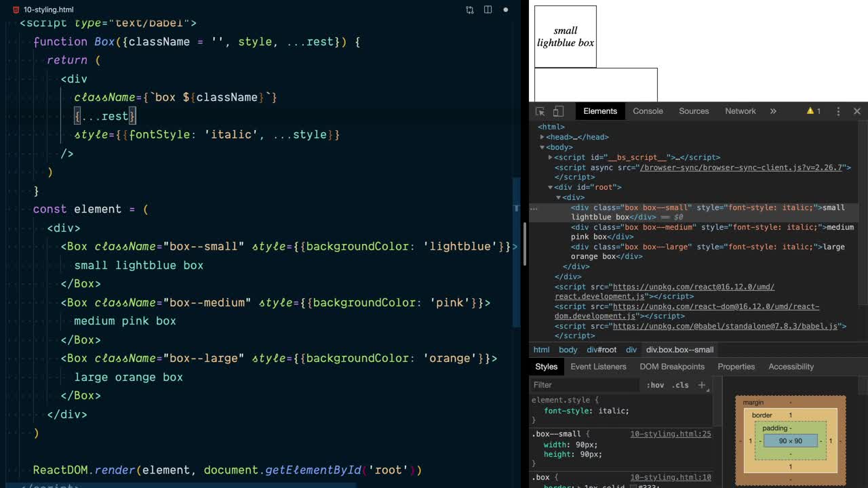Open the Console tab
The height and width of the screenshot is (488, 868).
[x=648, y=111]
